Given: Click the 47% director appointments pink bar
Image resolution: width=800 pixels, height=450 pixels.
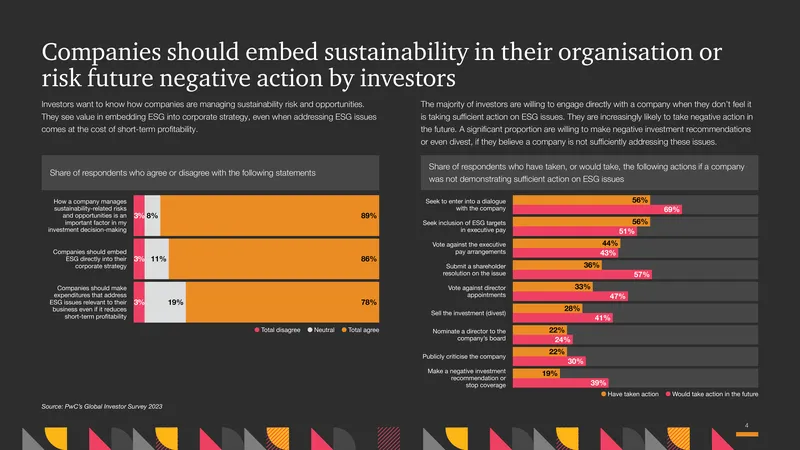Looking at the screenshot, I should point(570,296).
